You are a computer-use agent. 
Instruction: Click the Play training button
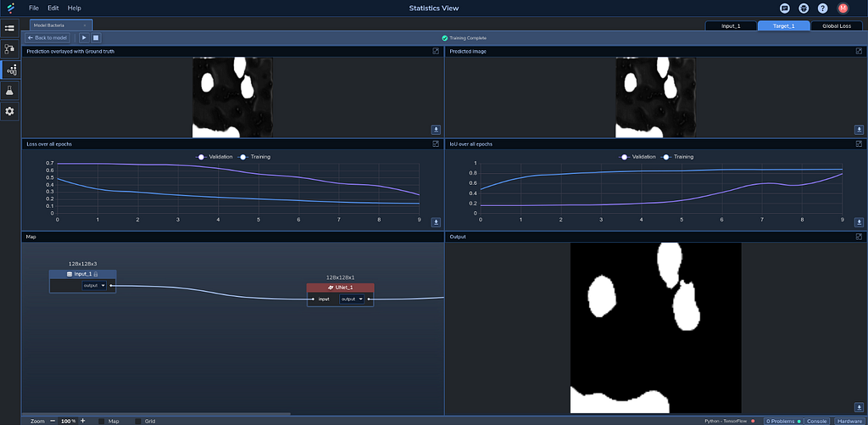tap(84, 37)
